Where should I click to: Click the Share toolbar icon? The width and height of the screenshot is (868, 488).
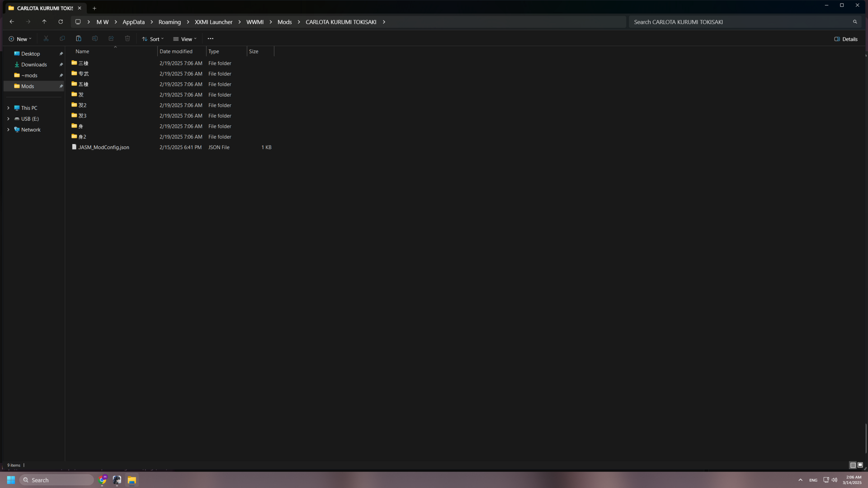(x=111, y=39)
